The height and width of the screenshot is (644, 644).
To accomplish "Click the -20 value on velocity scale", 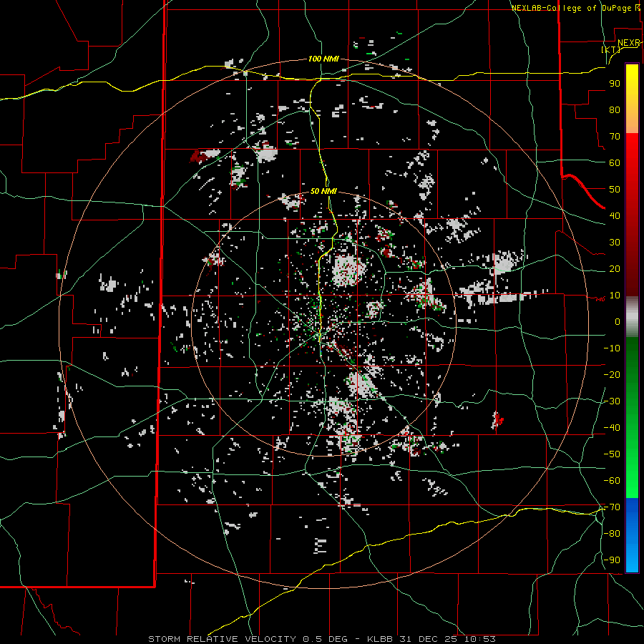I will click(x=612, y=374).
